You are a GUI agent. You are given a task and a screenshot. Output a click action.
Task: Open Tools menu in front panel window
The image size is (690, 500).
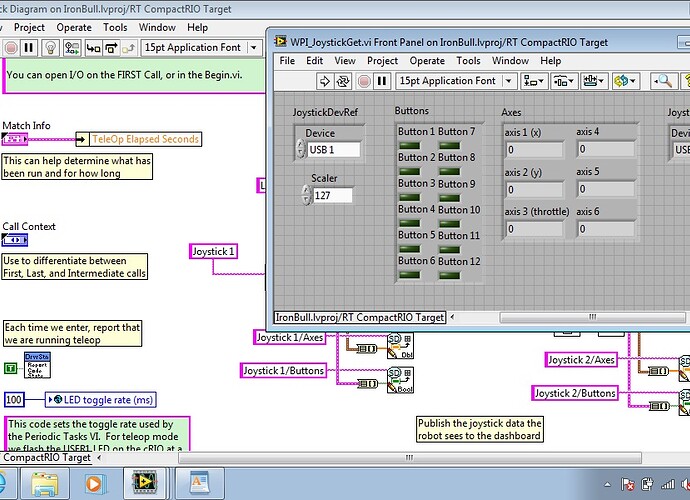coord(468,61)
